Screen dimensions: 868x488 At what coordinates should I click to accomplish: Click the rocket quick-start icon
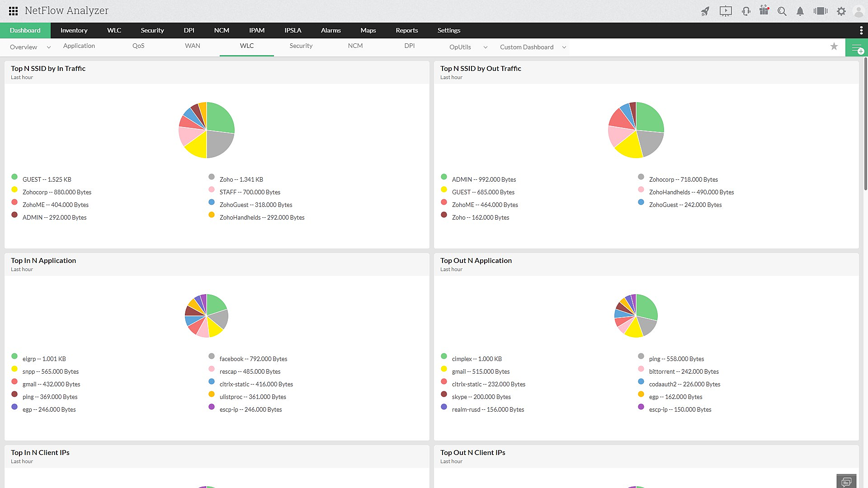(705, 11)
